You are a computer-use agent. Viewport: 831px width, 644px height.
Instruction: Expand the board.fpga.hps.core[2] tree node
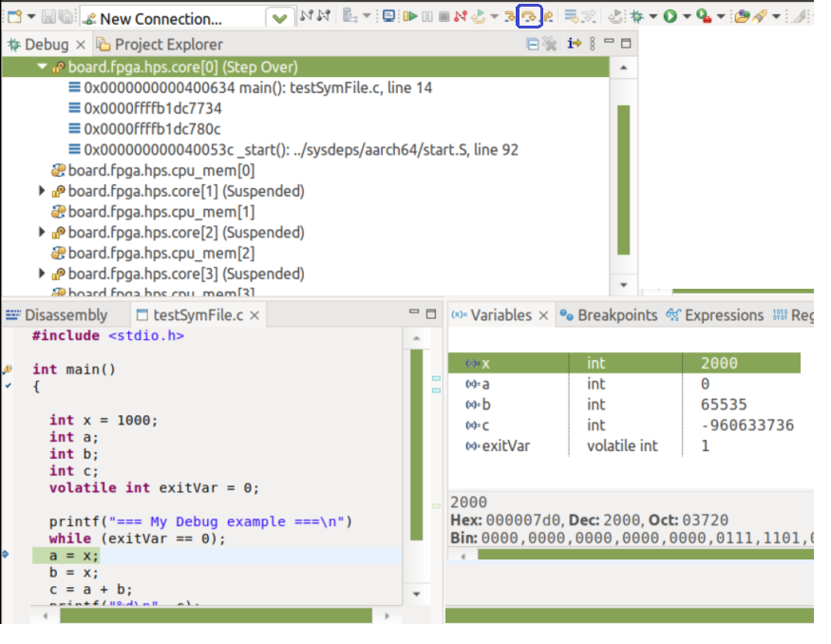42,233
